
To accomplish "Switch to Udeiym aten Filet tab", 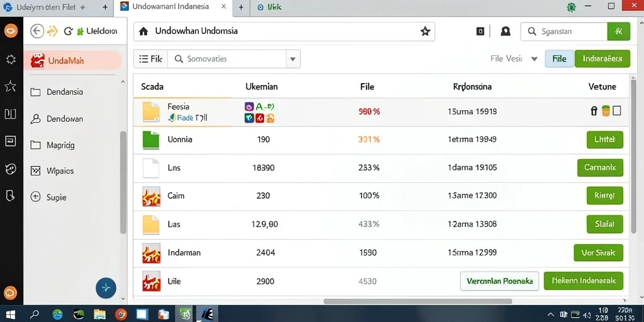I will pyautogui.click(x=56, y=8).
